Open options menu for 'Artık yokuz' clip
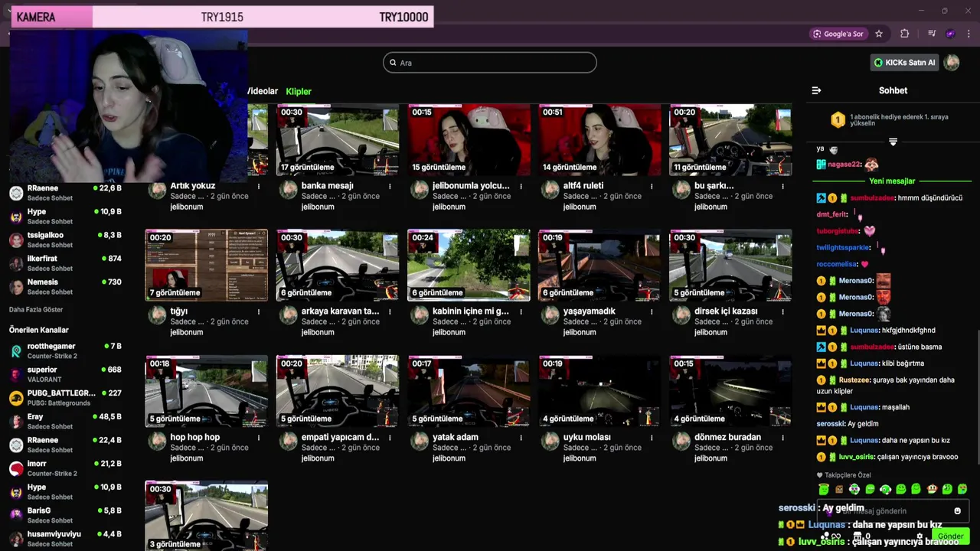Screen dimensions: 980x551 tap(259, 186)
